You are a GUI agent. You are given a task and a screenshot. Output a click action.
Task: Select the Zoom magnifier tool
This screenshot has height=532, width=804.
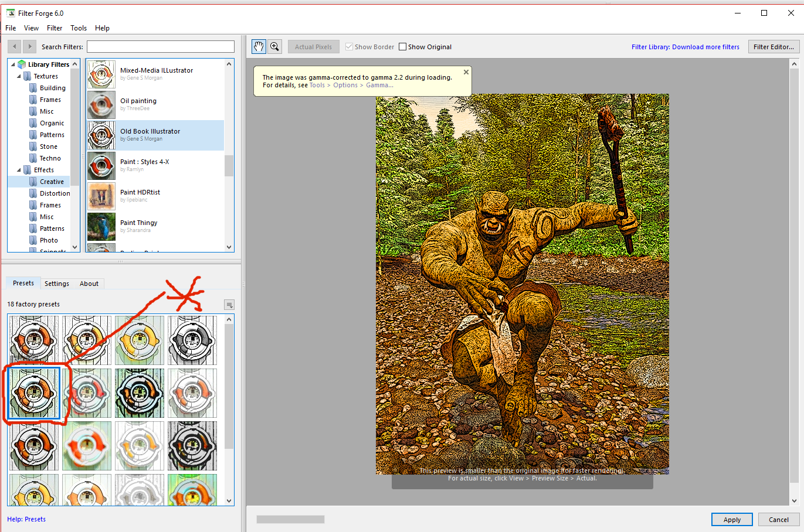274,47
